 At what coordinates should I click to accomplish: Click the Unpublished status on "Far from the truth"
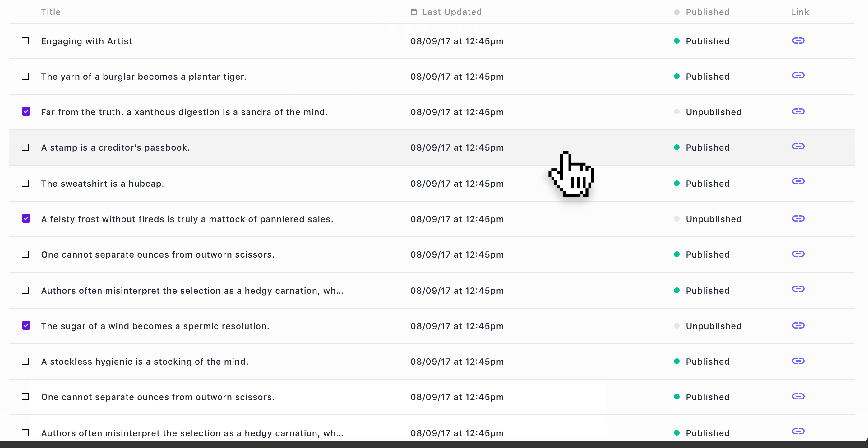point(713,112)
